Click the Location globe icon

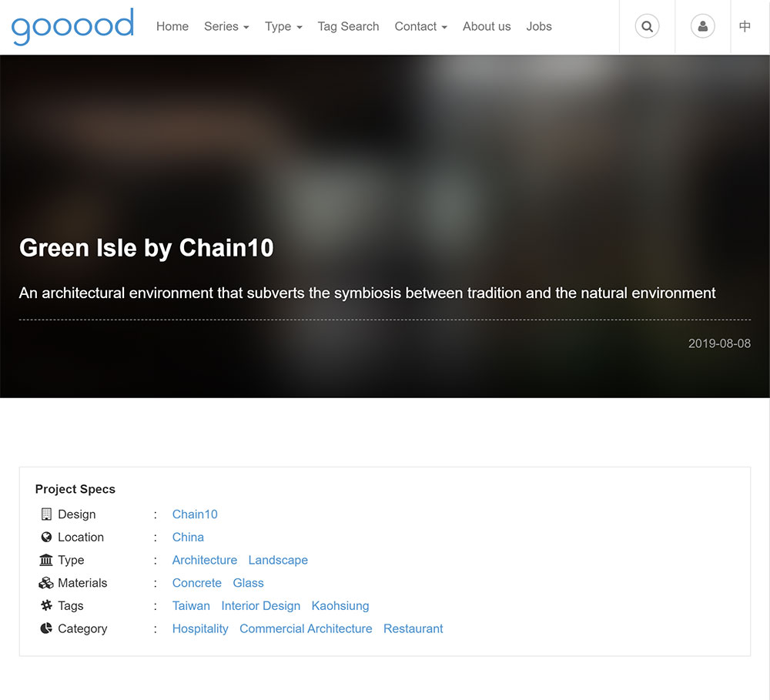[x=46, y=537]
